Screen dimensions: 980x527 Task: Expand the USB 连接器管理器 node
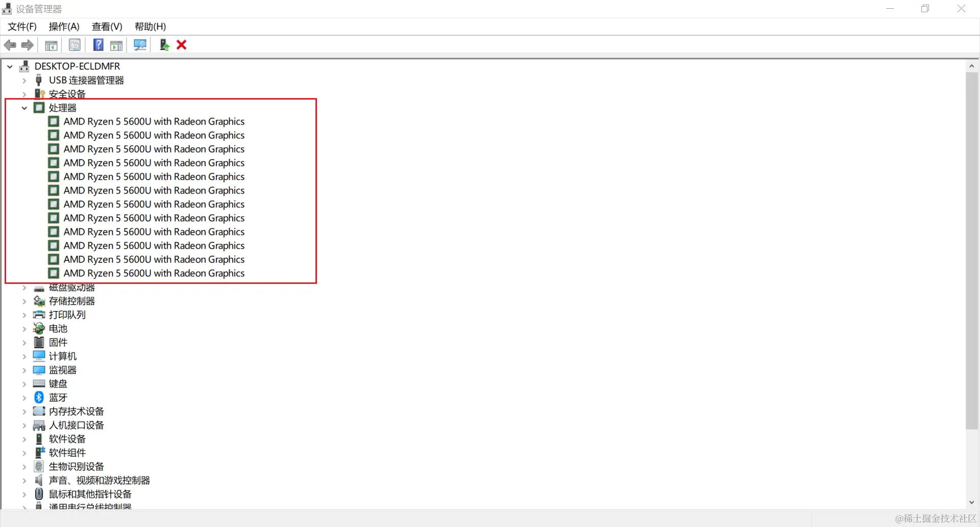24,80
